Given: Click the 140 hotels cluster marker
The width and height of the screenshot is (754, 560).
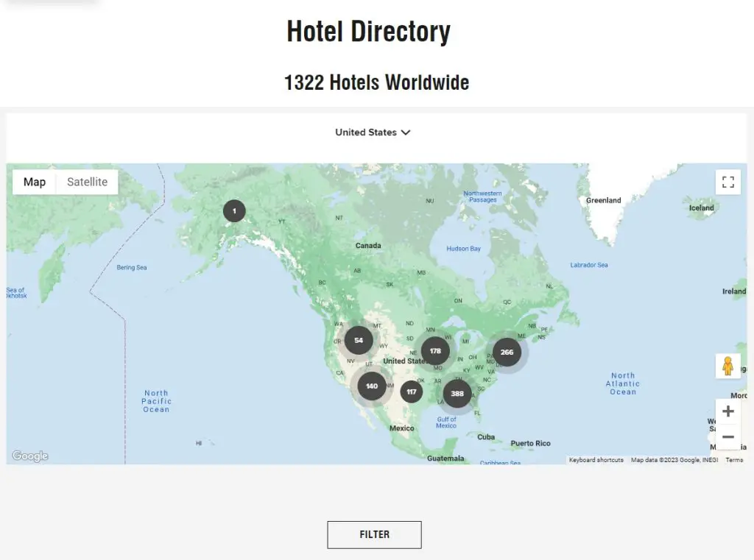Looking at the screenshot, I should (372, 386).
